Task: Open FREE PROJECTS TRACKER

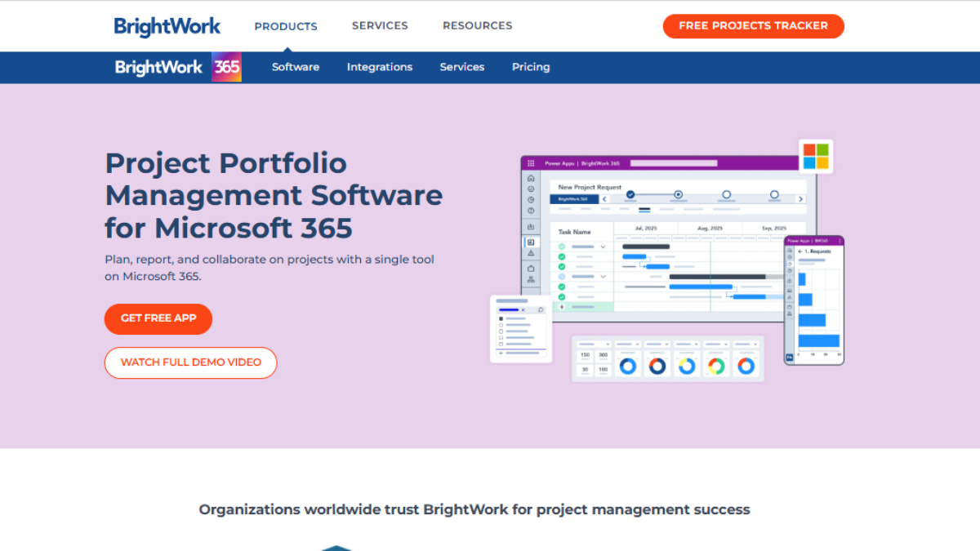Action: click(x=753, y=25)
